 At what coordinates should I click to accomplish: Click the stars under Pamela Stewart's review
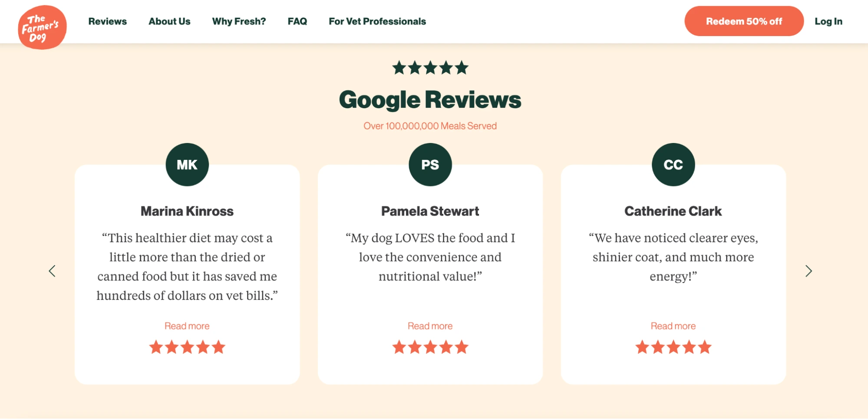coord(430,346)
